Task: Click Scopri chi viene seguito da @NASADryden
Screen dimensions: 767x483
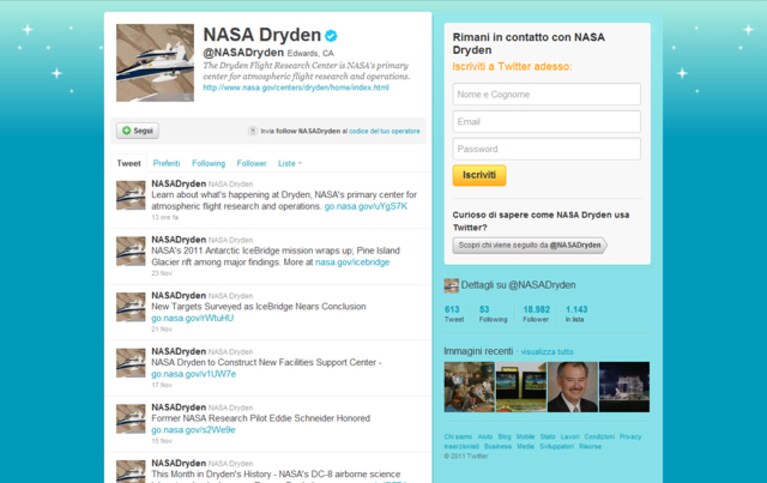Action: click(x=530, y=245)
